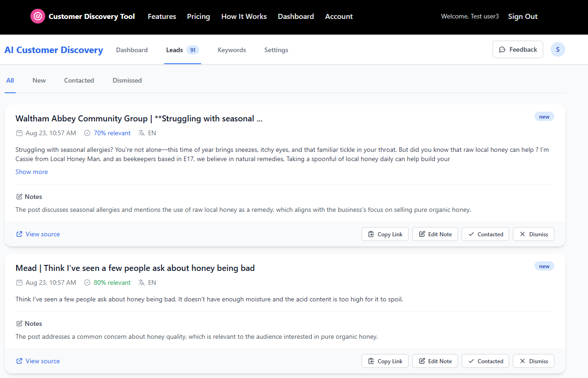Click the speech bubble icon in Feedback button
588x378 pixels.
pyautogui.click(x=502, y=49)
